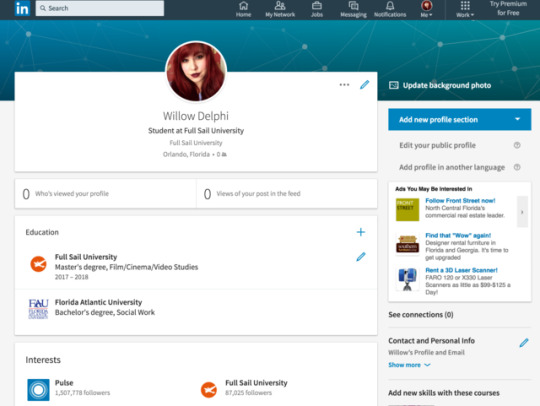Open the Messaging icon
This screenshot has width=540, height=406.
tap(353, 9)
